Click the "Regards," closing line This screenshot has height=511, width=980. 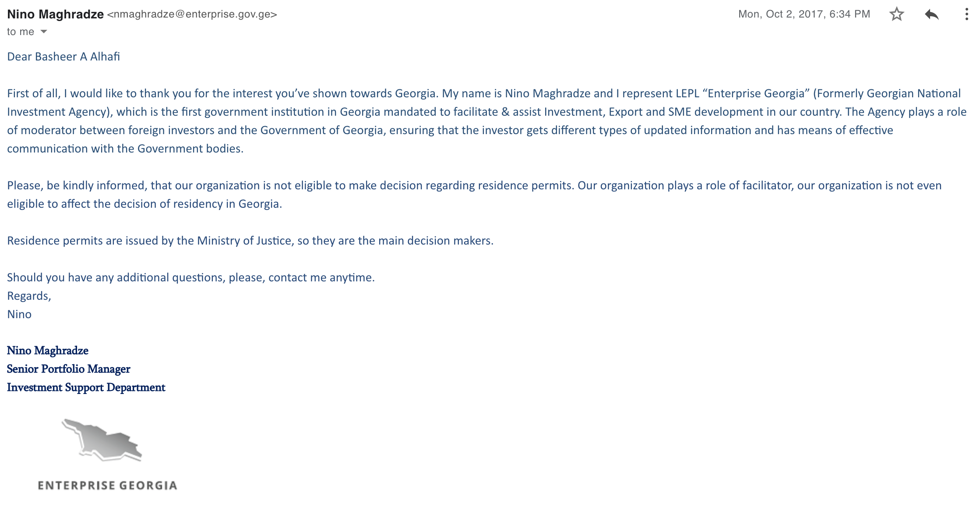pos(29,296)
